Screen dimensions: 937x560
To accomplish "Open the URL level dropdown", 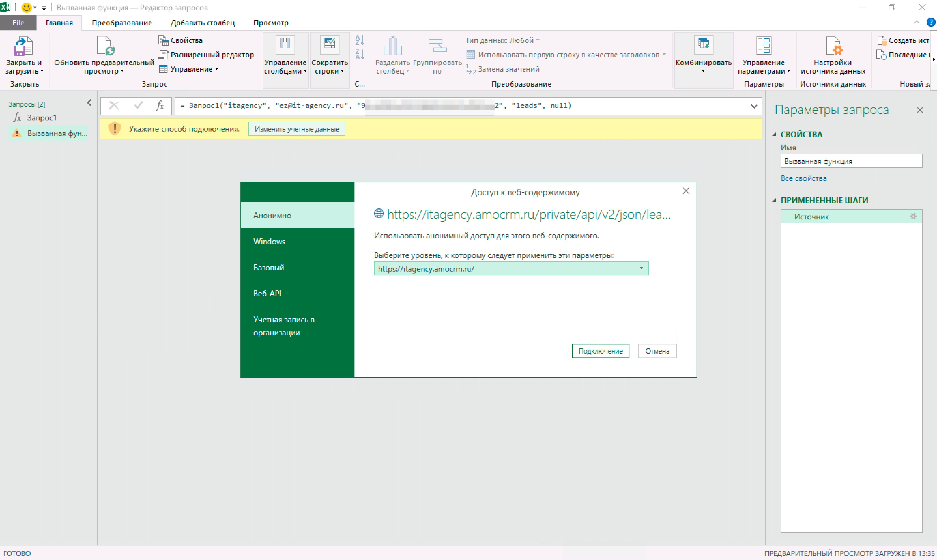I will tap(511, 269).
